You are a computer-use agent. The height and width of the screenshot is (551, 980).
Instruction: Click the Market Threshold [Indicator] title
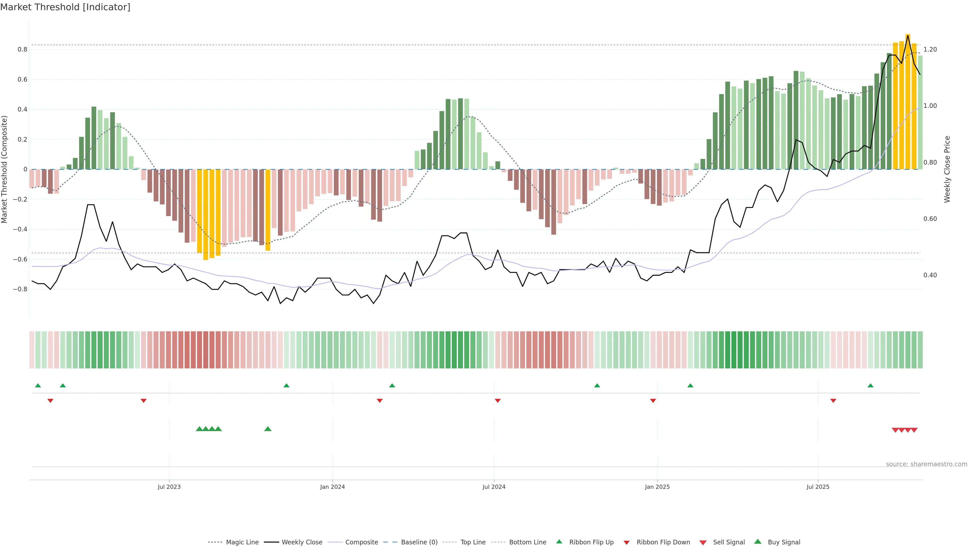[65, 7]
